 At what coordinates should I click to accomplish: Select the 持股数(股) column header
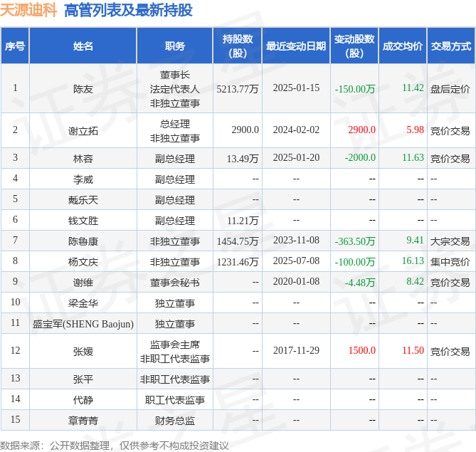coord(238,46)
